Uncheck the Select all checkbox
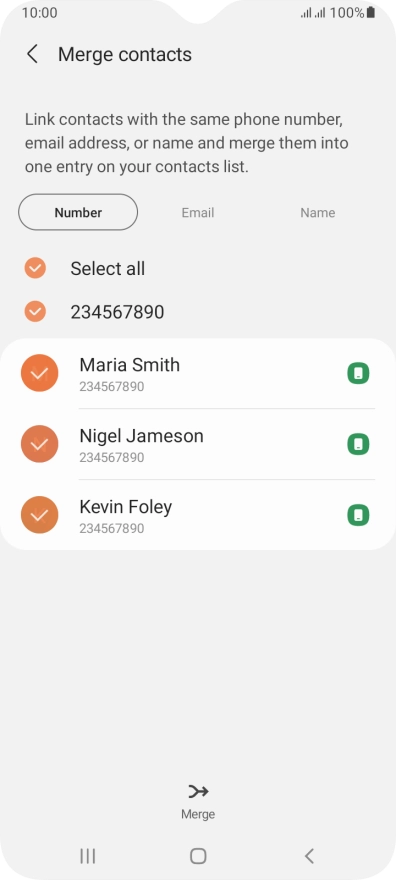Image resolution: width=396 pixels, height=880 pixels. (x=35, y=268)
